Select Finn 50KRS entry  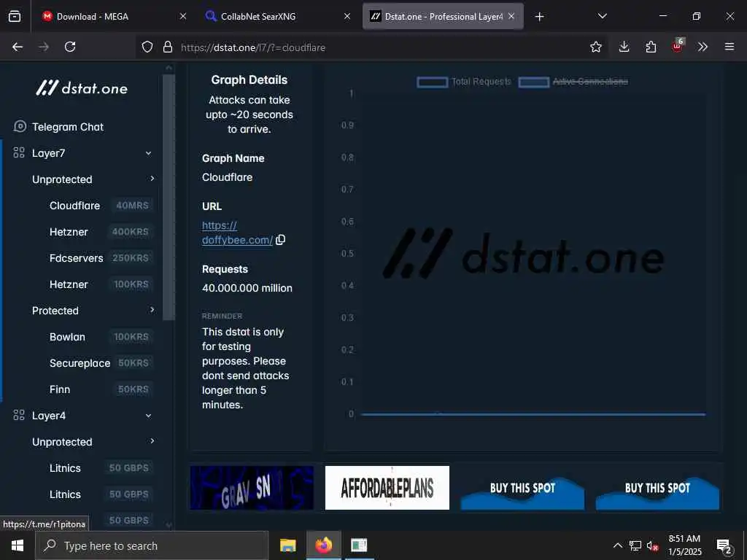[x=101, y=389]
